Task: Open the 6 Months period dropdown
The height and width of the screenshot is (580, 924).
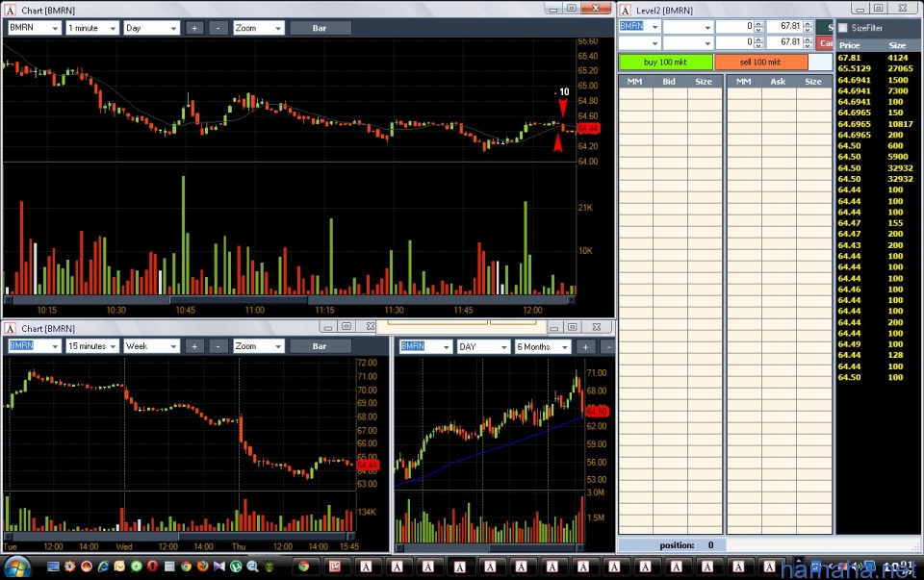Action: click(543, 346)
